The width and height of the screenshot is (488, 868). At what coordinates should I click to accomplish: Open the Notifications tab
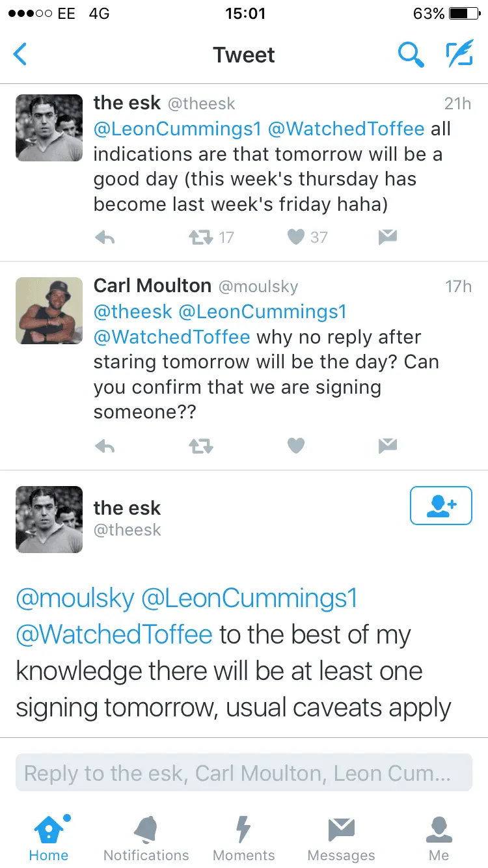point(146,839)
